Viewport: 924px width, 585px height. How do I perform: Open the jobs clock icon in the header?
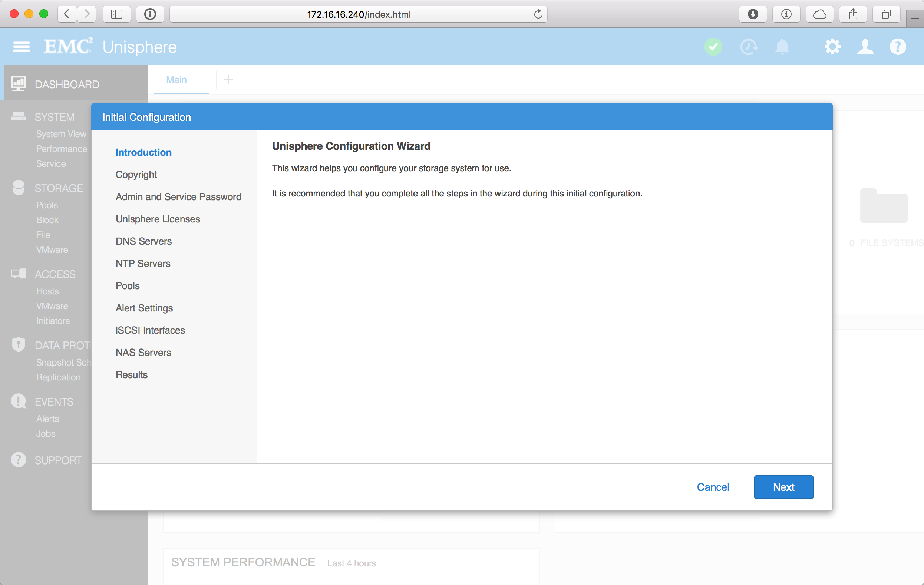coord(748,47)
